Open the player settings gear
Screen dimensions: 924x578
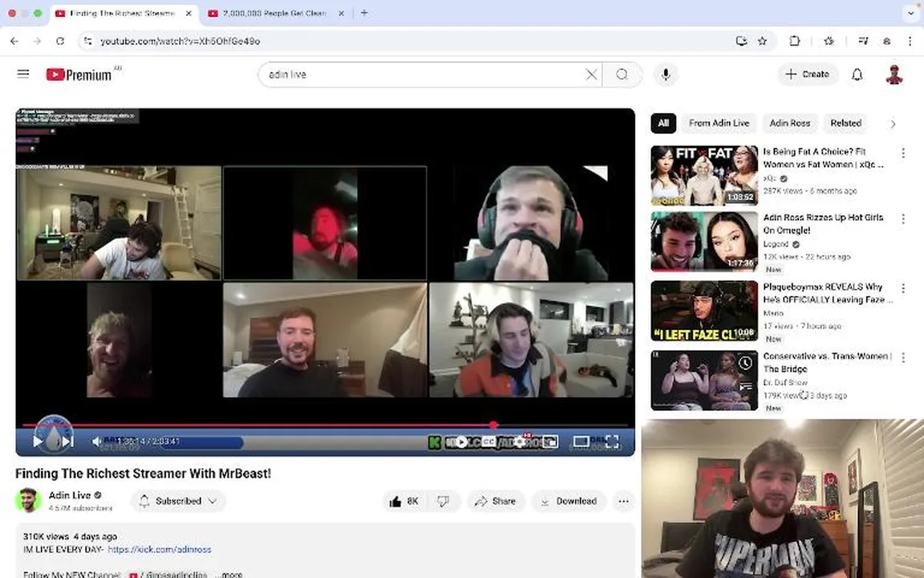coord(519,442)
